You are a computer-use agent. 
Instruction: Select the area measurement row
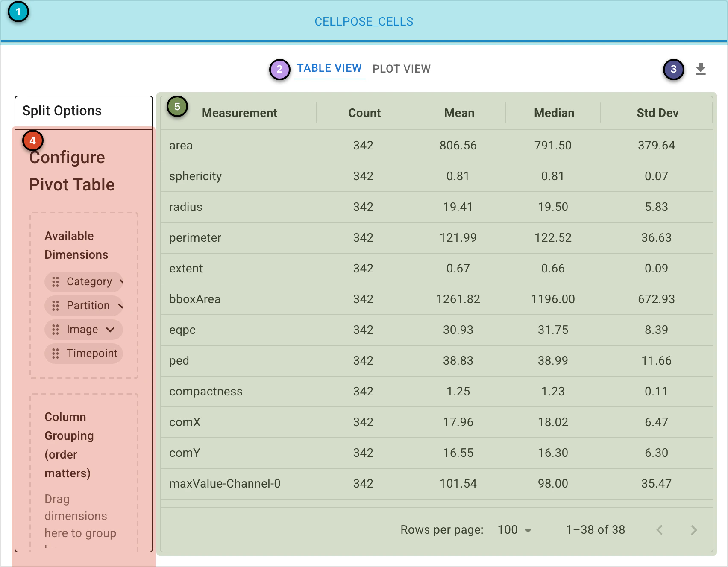(437, 146)
